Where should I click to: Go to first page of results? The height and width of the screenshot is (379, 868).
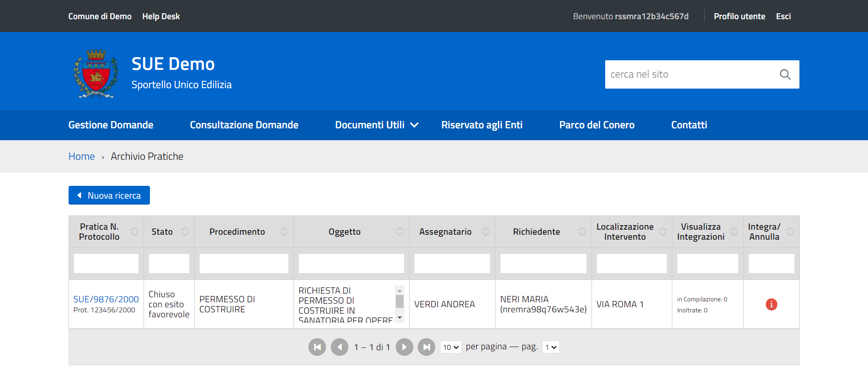[317, 347]
